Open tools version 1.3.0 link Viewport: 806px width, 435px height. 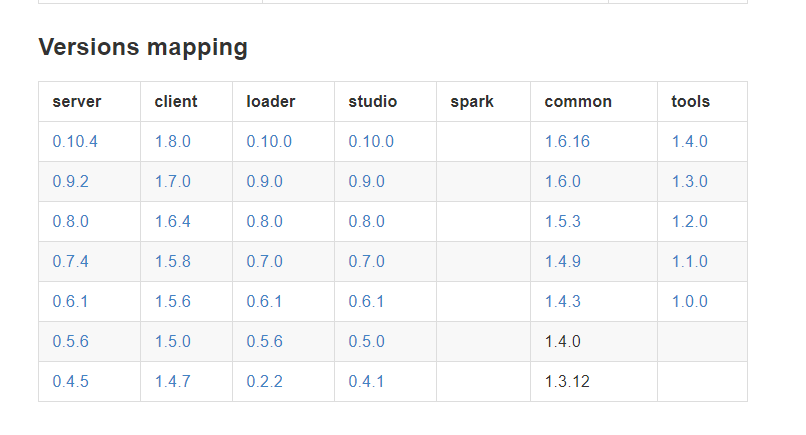point(690,182)
